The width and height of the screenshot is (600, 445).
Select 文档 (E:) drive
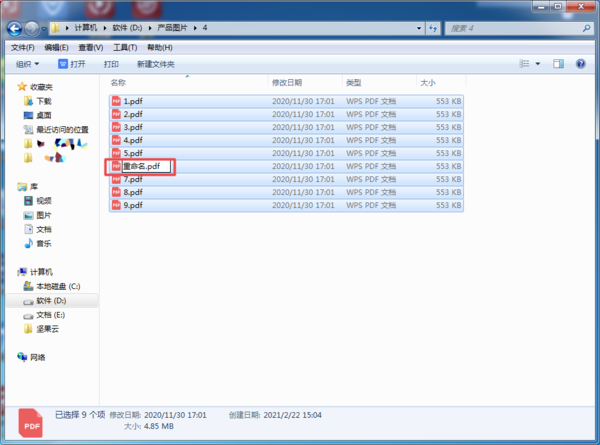tap(51, 315)
